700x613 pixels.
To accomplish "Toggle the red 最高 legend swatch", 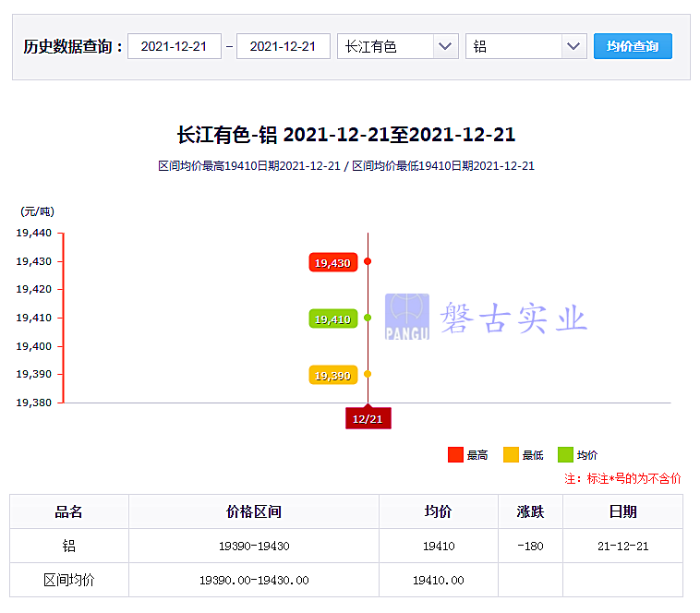I will [x=455, y=454].
